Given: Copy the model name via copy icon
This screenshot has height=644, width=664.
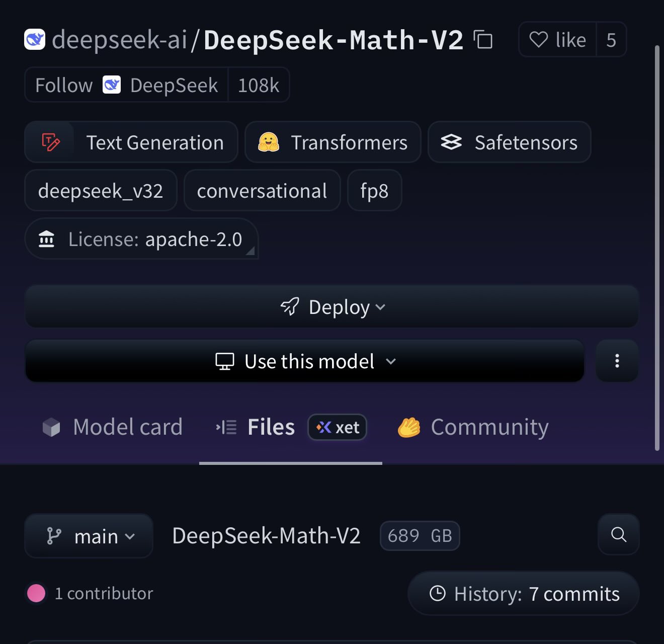Looking at the screenshot, I should pyautogui.click(x=482, y=39).
